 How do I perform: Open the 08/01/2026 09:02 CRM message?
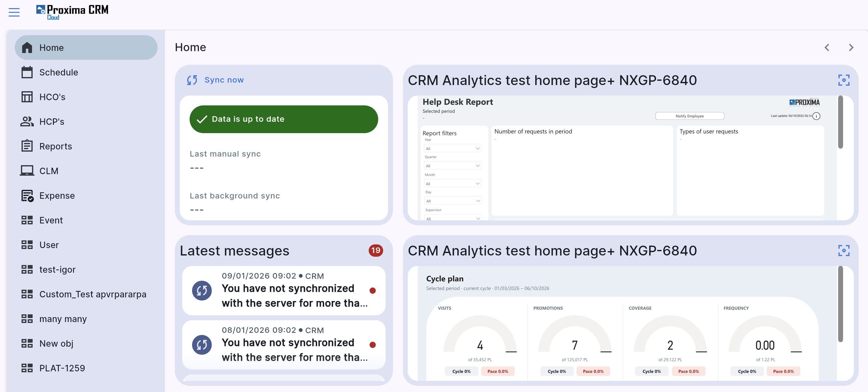(x=284, y=345)
